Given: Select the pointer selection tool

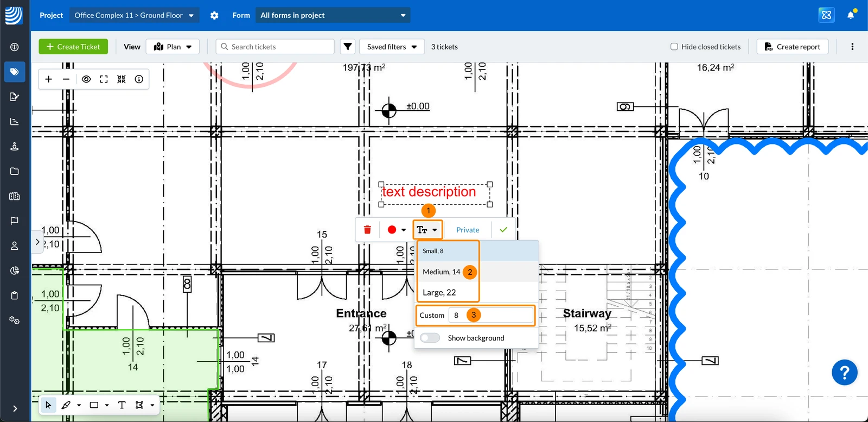Looking at the screenshot, I should pos(48,405).
